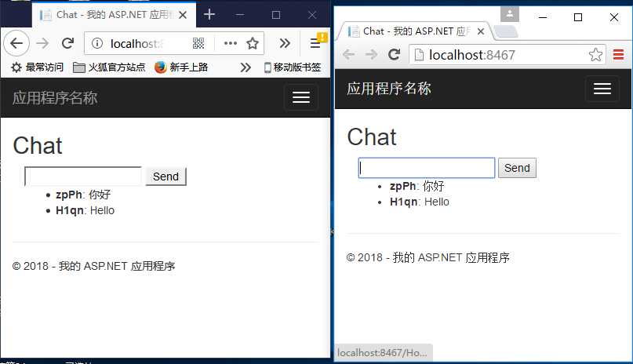Focus the chat message box in Firefox
The width and height of the screenshot is (633, 364).
click(x=83, y=177)
